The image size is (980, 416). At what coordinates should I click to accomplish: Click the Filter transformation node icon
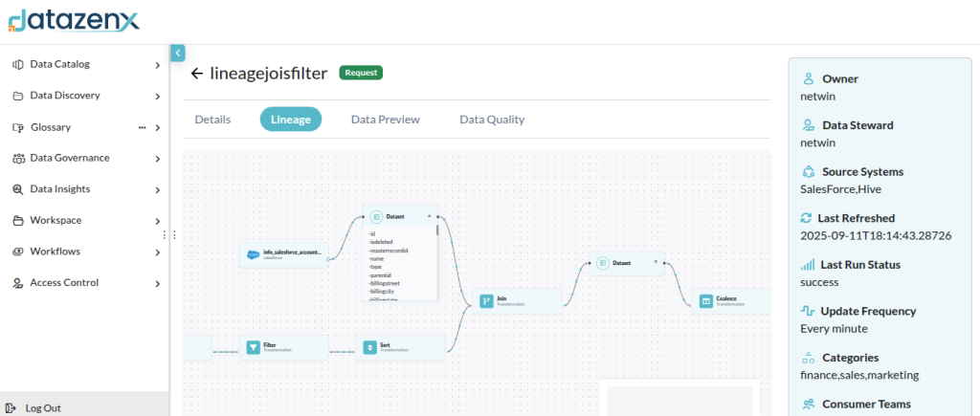tap(253, 347)
